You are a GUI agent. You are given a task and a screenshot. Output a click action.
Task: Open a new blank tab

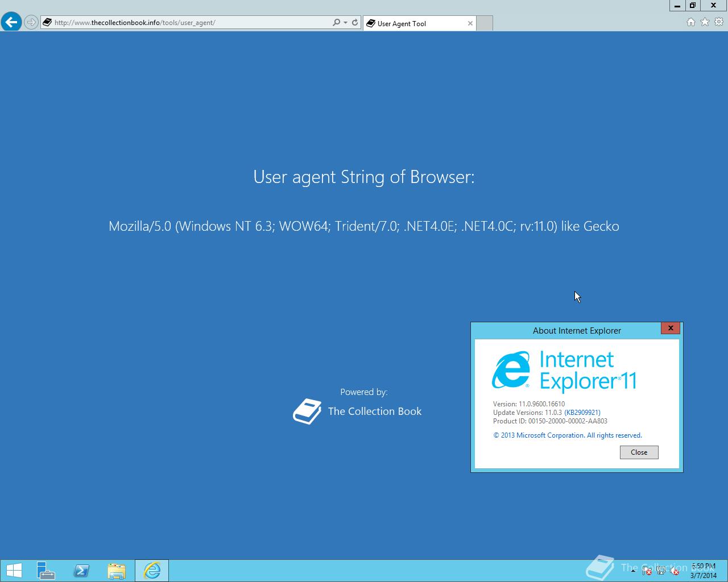click(485, 23)
